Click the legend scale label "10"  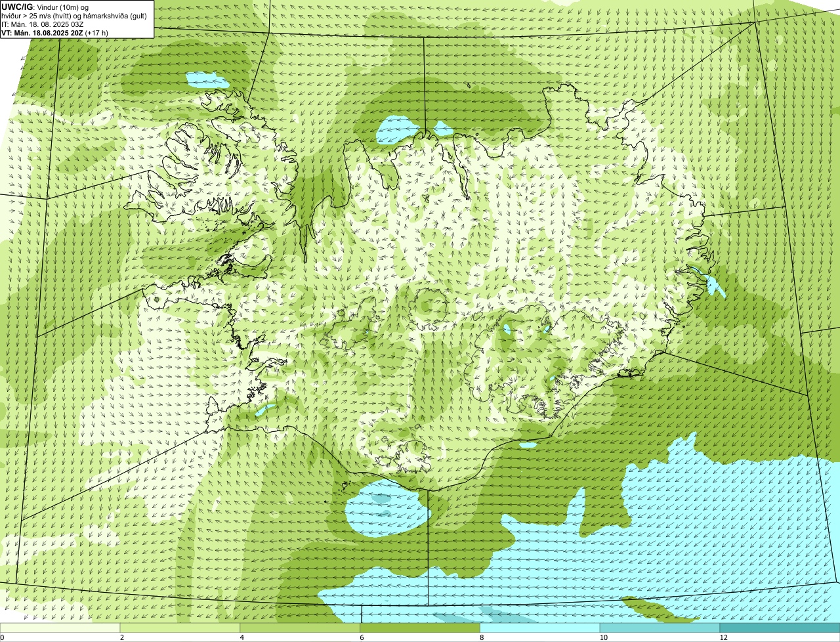pos(602,637)
